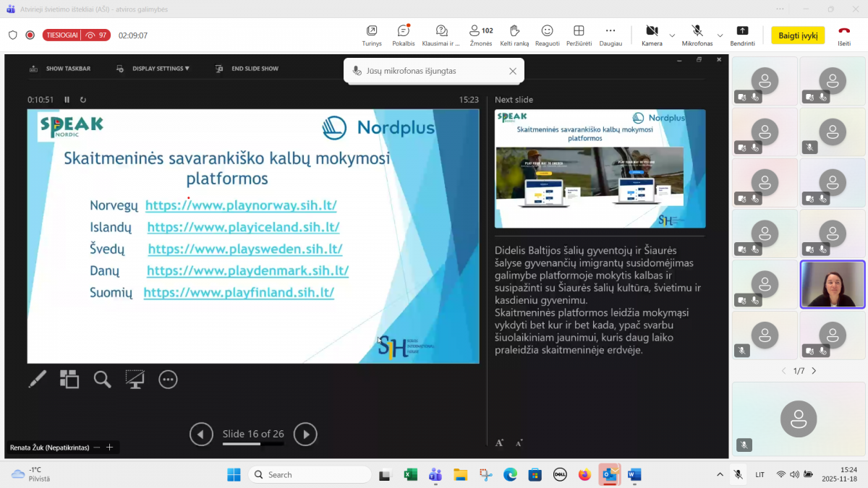868x488 pixels.
Task: Open the Turinys content icon
Action: click(372, 34)
